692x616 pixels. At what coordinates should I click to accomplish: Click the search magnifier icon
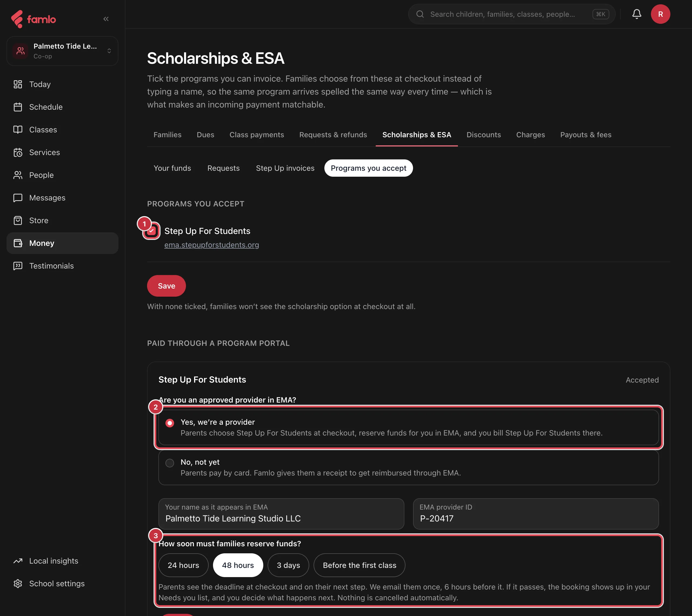point(420,14)
